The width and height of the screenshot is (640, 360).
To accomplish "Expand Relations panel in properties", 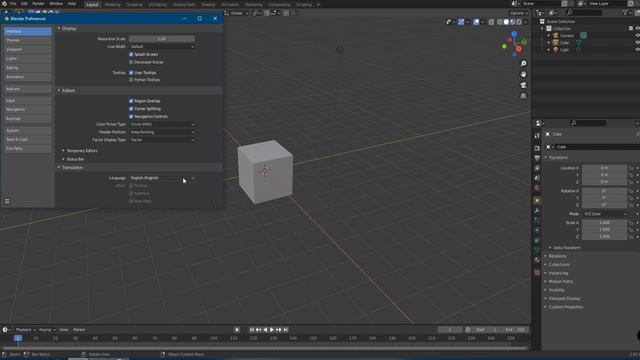I will point(556,256).
